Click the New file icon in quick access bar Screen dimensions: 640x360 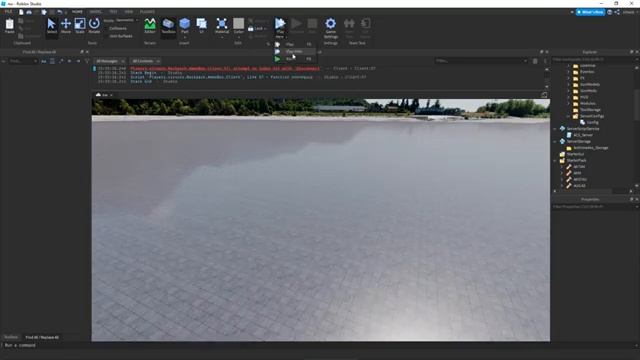pos(21,12)
